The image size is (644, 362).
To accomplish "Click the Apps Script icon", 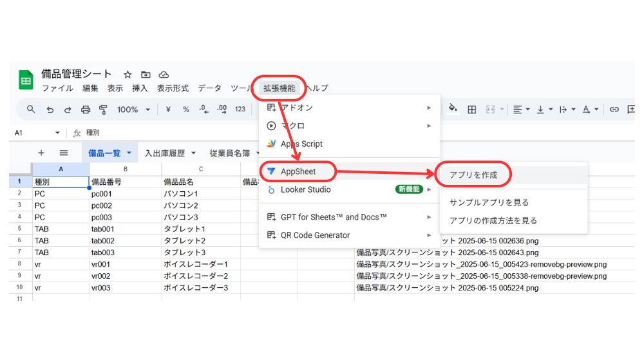I will point(271,144).
